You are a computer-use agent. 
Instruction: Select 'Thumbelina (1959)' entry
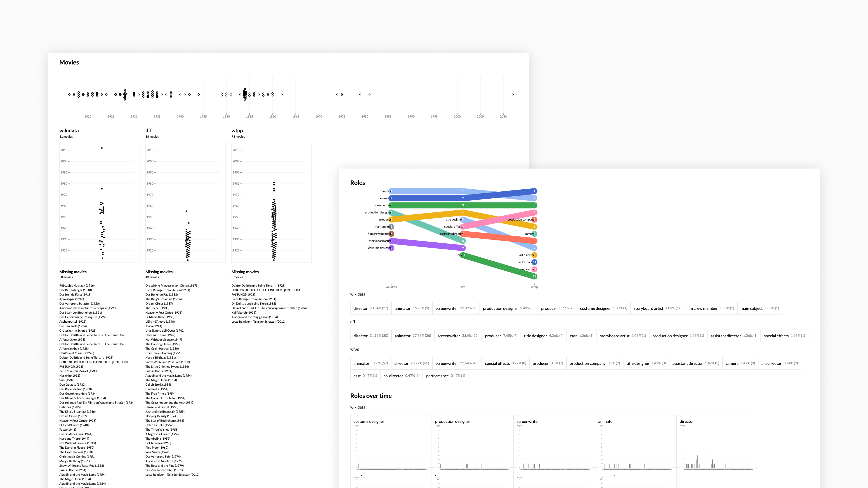158,439
